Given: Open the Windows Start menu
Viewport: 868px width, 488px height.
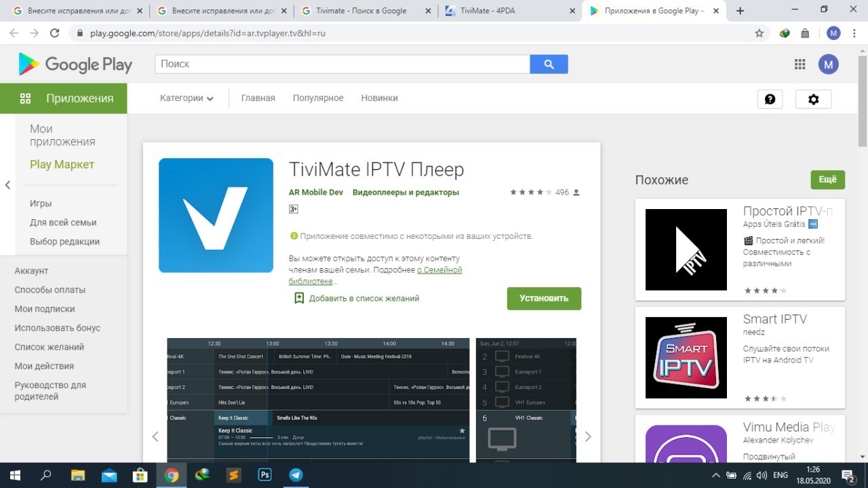Looking at the screenshot, I should coord(15,475).
